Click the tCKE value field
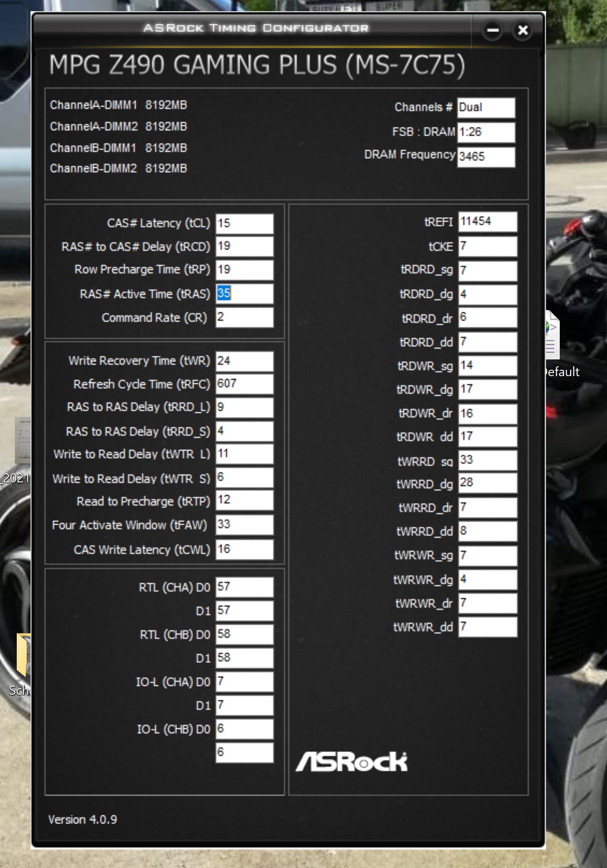Image resolution: width=607 pixels, height=868 pixels. [488, 247]
